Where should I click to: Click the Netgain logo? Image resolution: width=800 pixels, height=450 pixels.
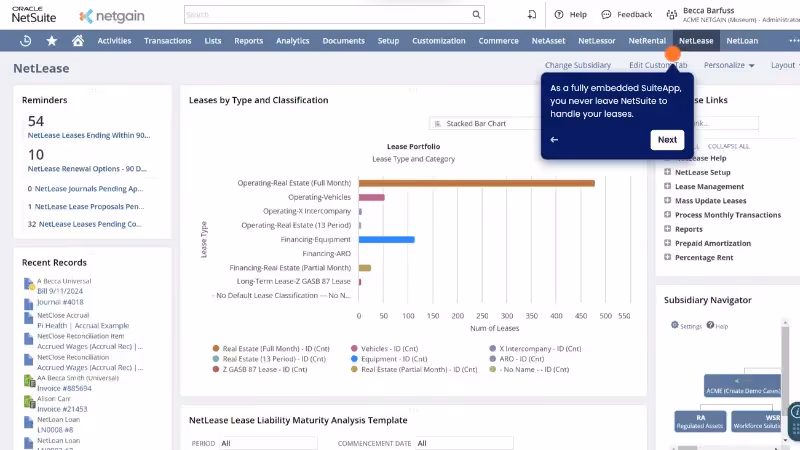click(x=112, y=16)
